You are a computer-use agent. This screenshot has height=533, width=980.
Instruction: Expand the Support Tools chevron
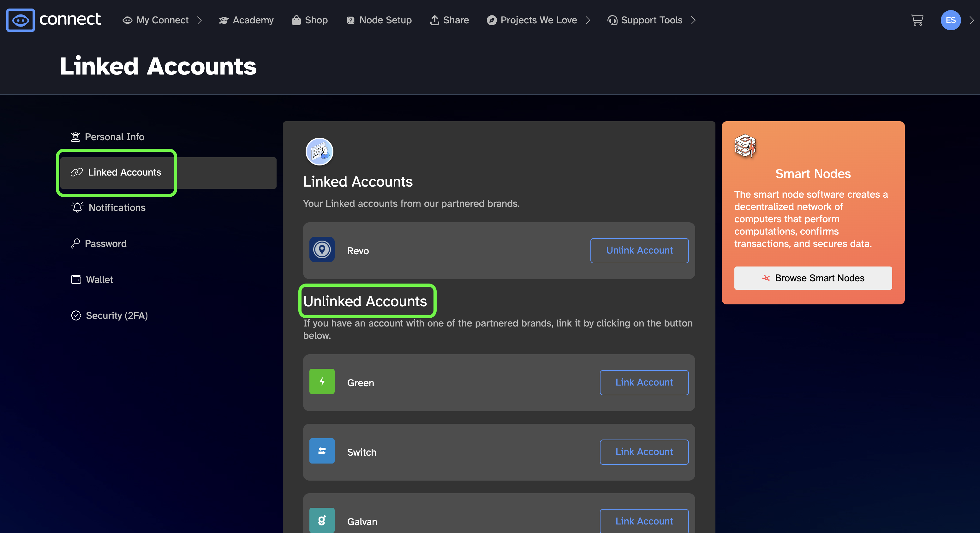[x=693, y=20]
